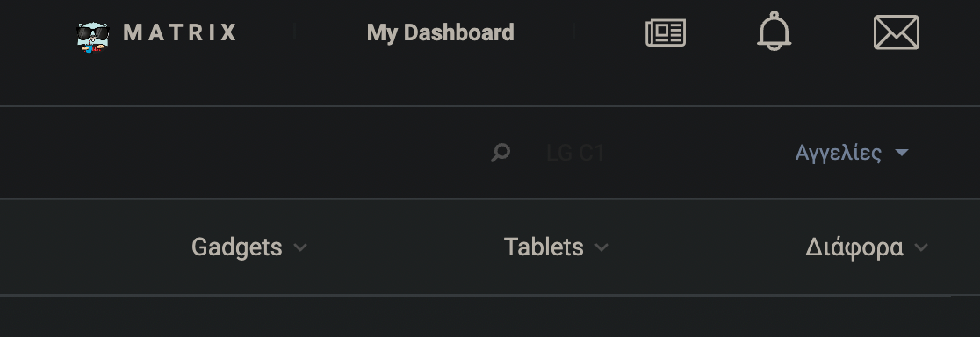Show notifications via the bell icon

[x=775, y=32]
